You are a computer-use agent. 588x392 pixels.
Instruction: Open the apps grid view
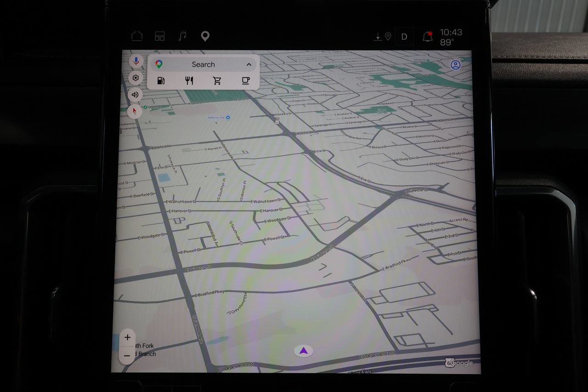pyautogui.click(x=159, y=36)
